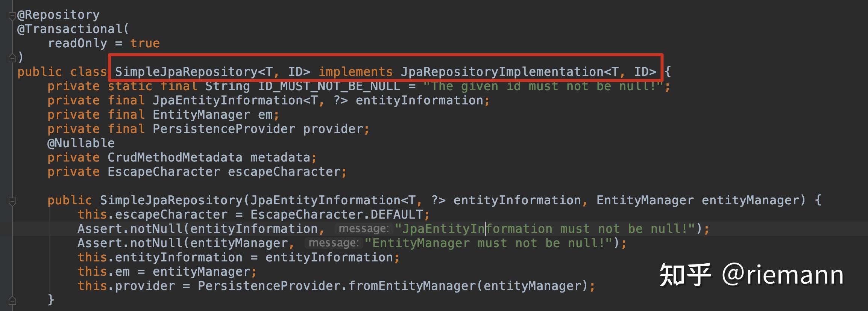
Task: Click the fold-end marker beside the closing parenthesis
Action: [x=12, y=58]
